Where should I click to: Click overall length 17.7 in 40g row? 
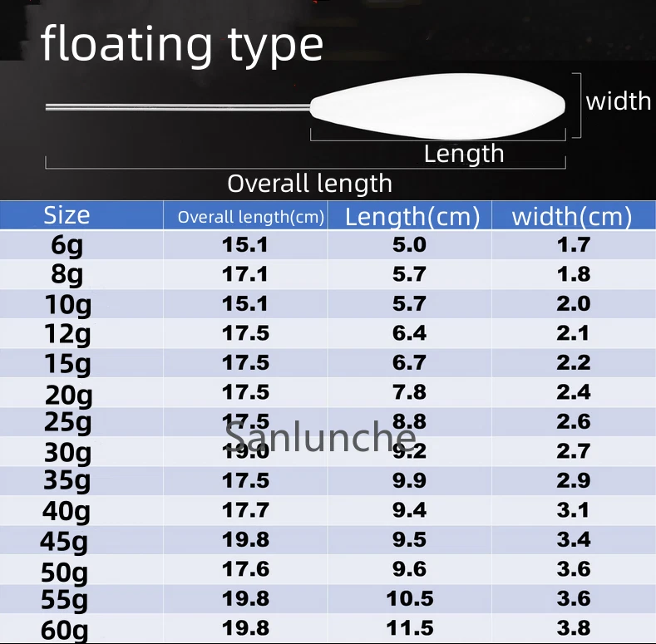[245, 510]
